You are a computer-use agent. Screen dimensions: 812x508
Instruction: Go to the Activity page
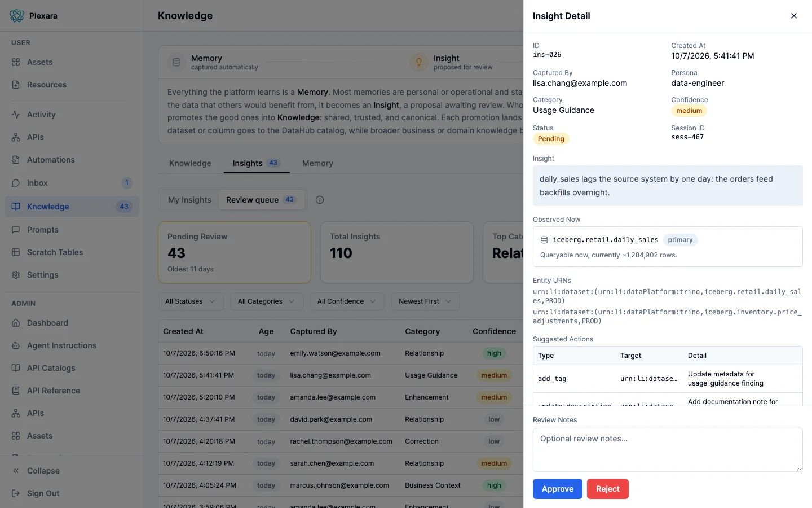pyautogui.click(x=72, y=115)
